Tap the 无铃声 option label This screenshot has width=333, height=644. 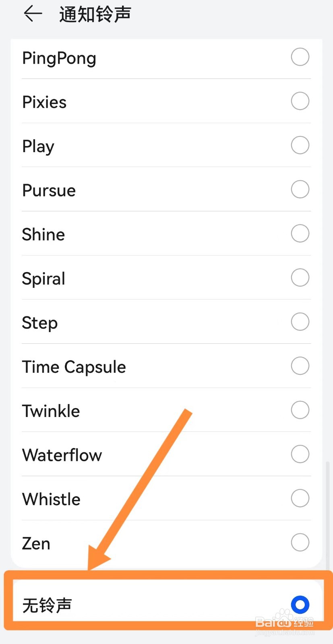pyautogui.click(x=47, y=605)
